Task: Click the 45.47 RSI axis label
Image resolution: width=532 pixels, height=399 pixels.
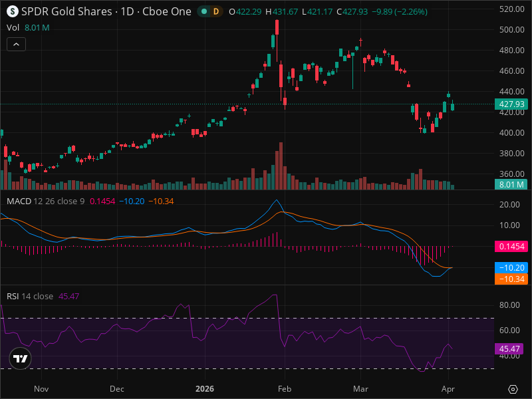Action: tap(509, 348)
